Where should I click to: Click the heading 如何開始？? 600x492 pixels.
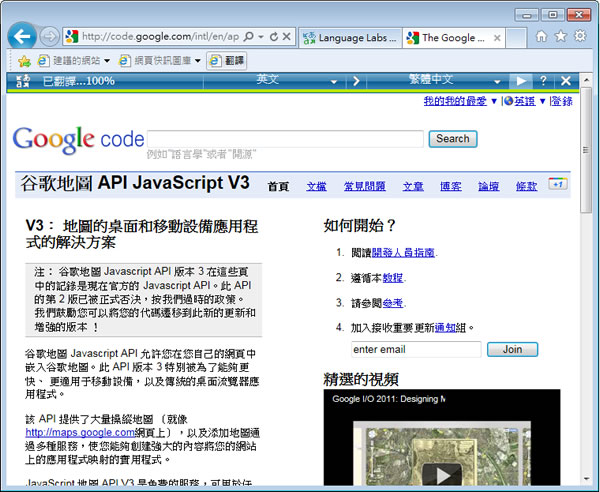[x=360, y=226]
